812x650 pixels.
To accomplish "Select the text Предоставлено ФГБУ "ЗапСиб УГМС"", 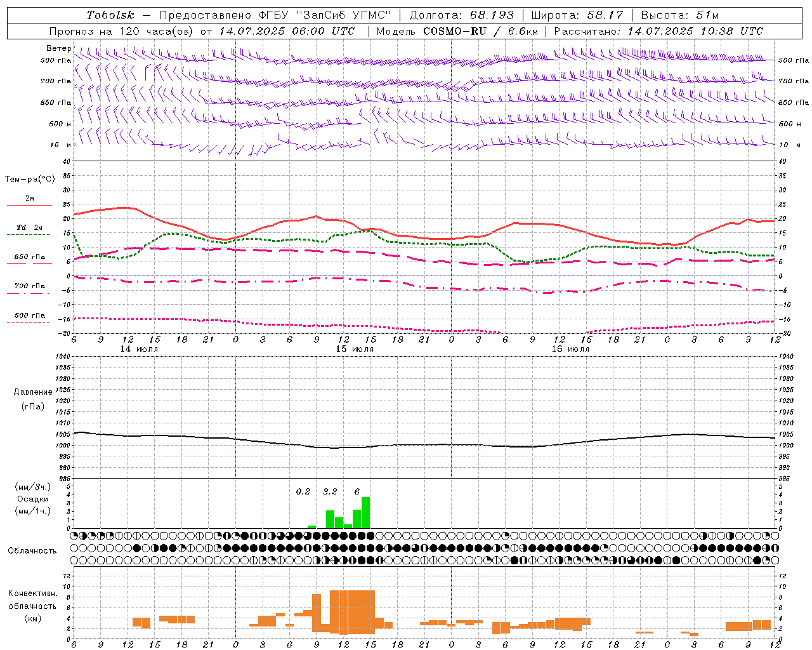I will pyautogui.click(x=275, y=15).
